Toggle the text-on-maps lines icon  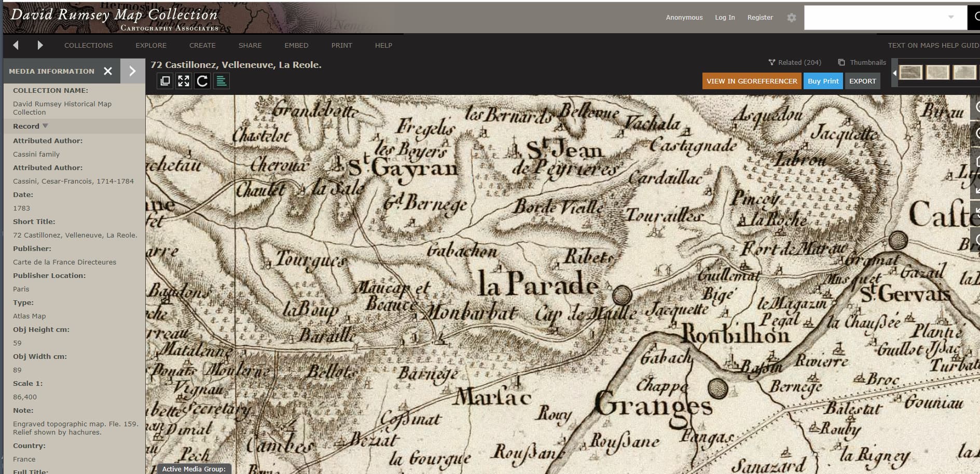point(221,81)
